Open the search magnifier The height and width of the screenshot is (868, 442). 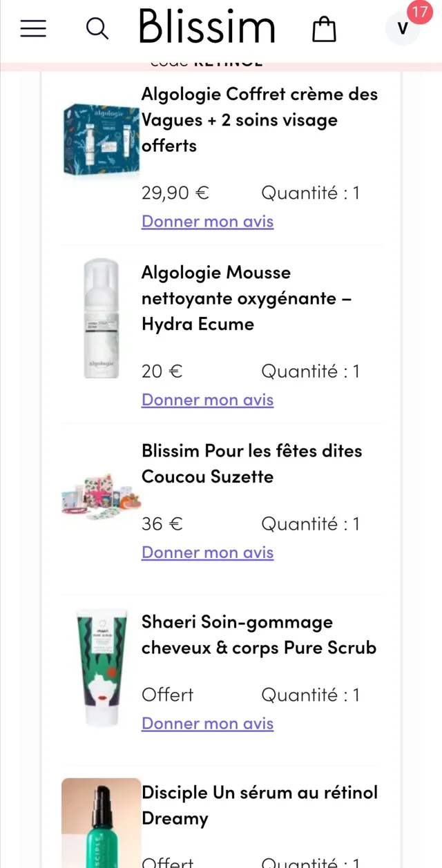point(97,28)
